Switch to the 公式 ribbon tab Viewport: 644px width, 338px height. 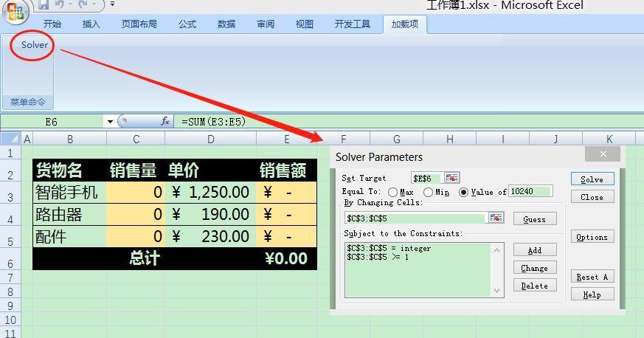click(x=187, y=24)
